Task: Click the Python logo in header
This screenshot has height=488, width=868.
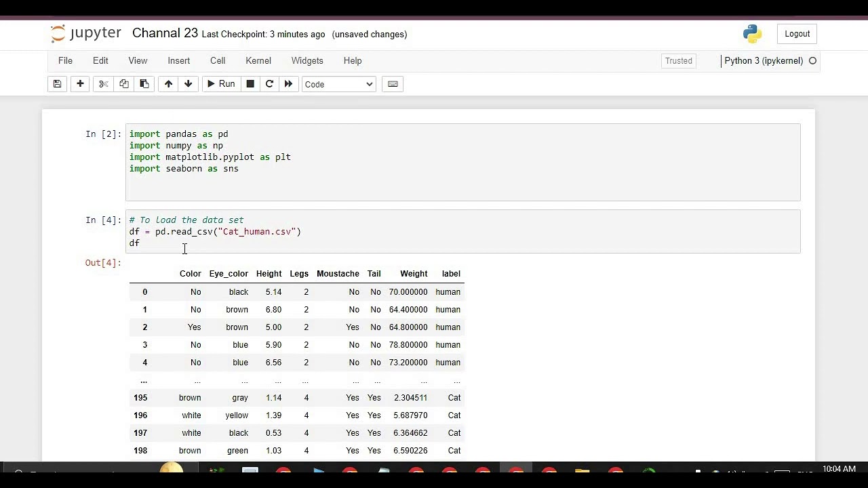Action: click(x=752, y=34)
